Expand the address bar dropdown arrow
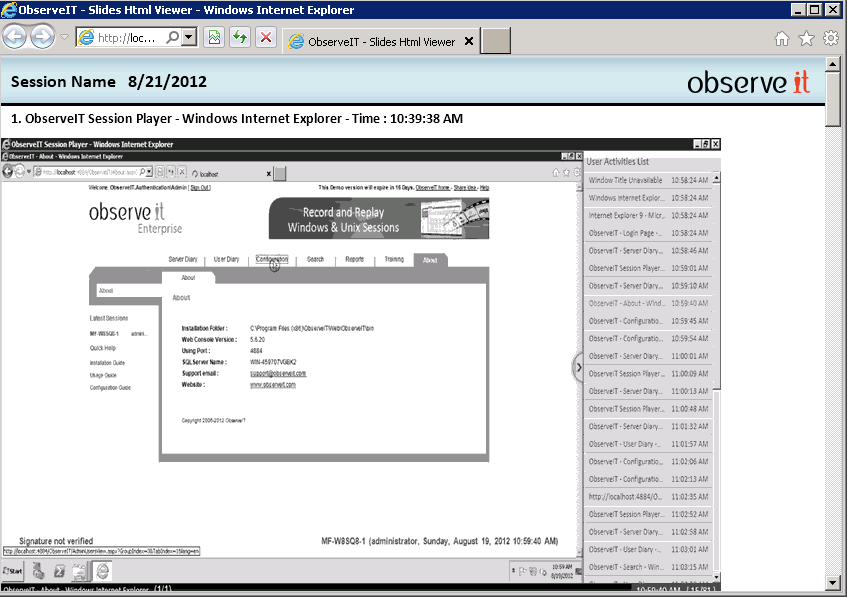The width and height of the screenshot is (847, 597). (189, 37)
